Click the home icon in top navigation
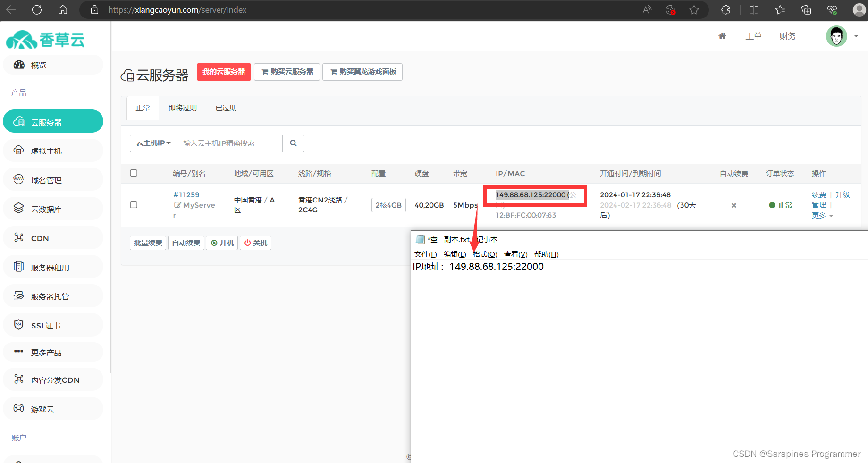 pyautogui.click(x=722, y=36)
